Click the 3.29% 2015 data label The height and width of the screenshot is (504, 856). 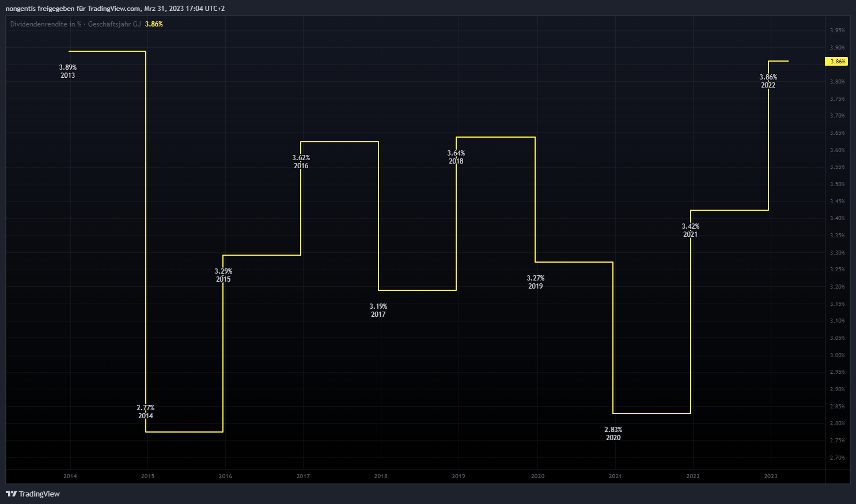[224, 275]
